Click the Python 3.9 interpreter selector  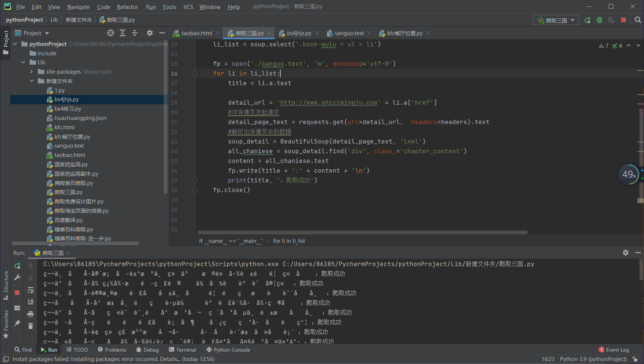click(x=593, y=359)
